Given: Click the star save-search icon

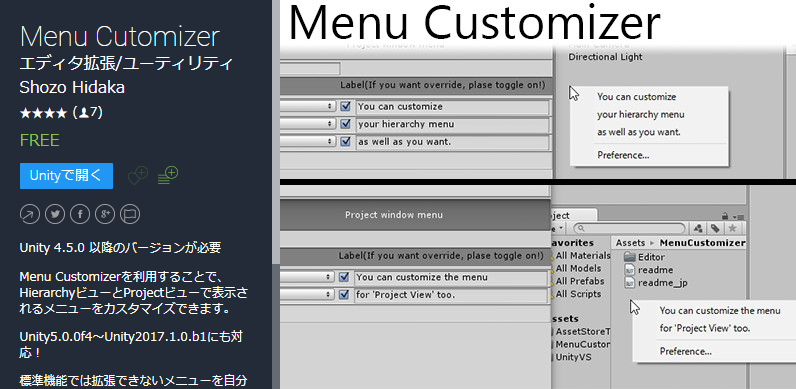Looking at the screenshot, I should click(x=732, y=228).
